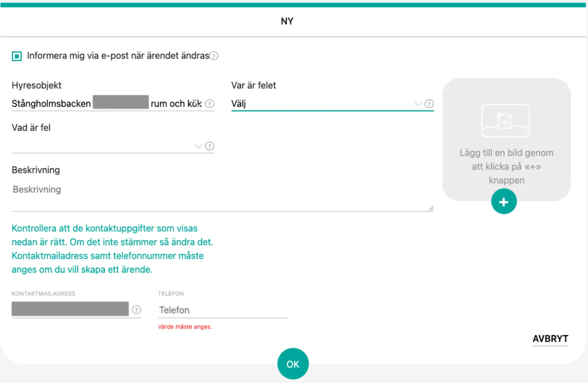Click help icon next to e-post notification
Image resolution: width=588 pixels, height=383 pixels.
pos(214,56)
